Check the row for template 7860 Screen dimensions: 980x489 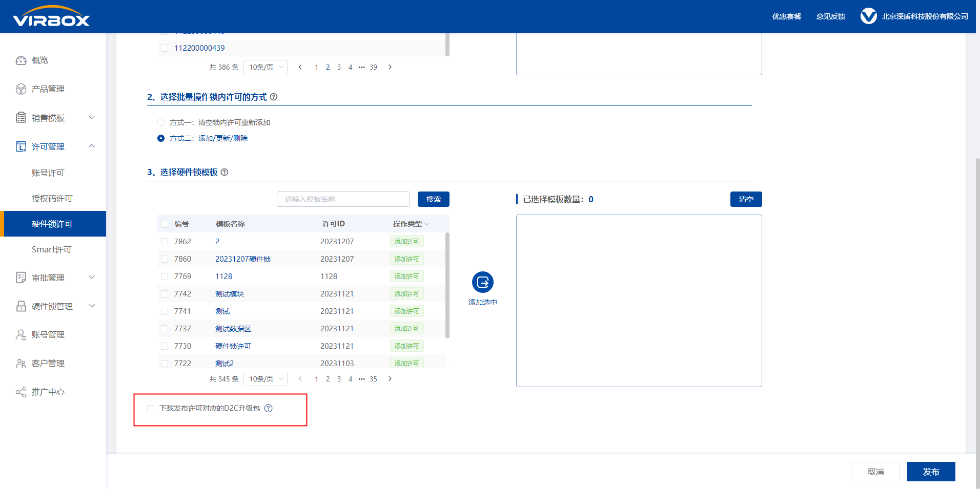click(x=165, y=259)
